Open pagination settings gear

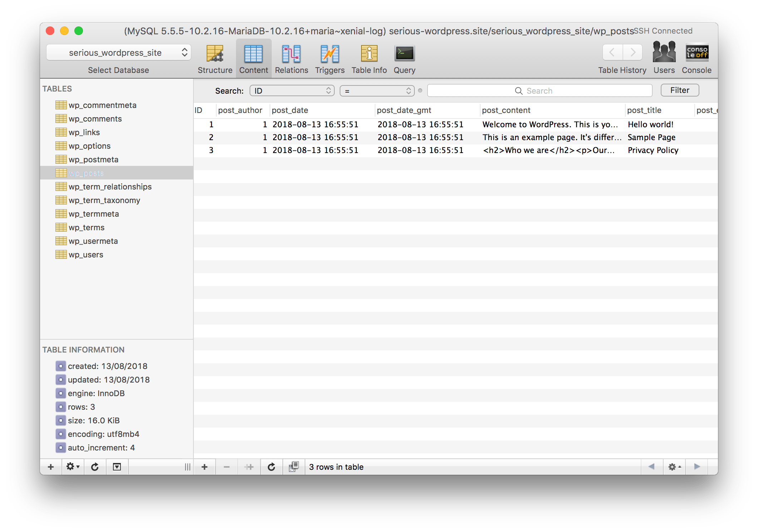674,467
